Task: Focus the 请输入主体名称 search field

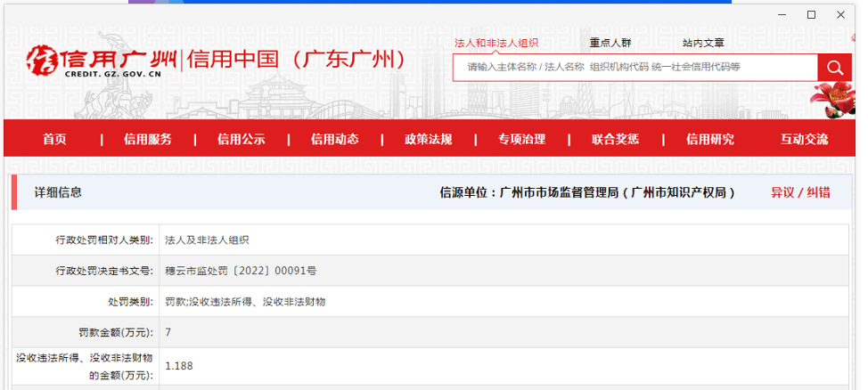Action: point(635,68)
